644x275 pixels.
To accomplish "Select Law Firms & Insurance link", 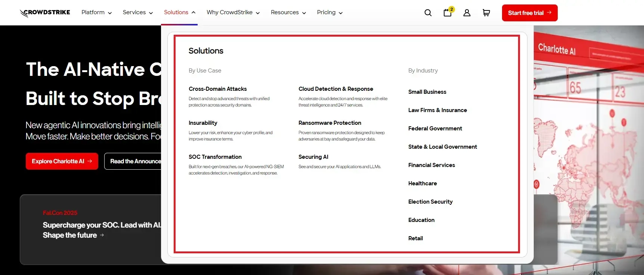I will pyautogui.click(x=438, y=110).
